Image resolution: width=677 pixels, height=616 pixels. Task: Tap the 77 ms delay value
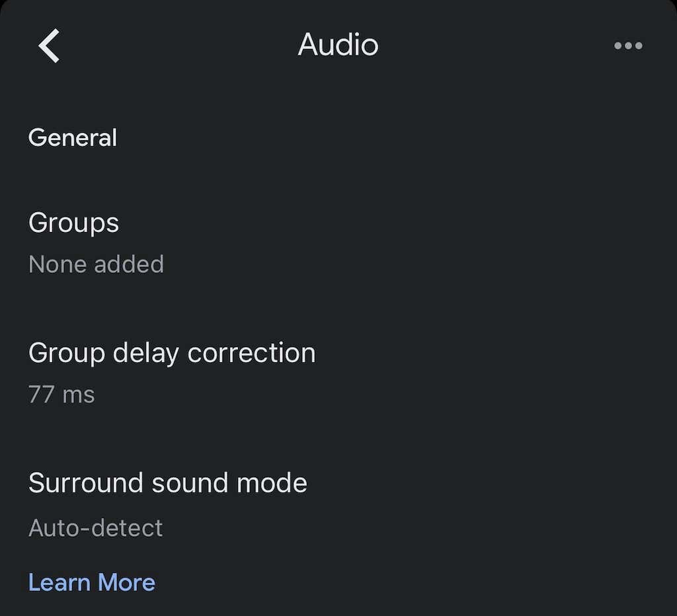[61, 395]
